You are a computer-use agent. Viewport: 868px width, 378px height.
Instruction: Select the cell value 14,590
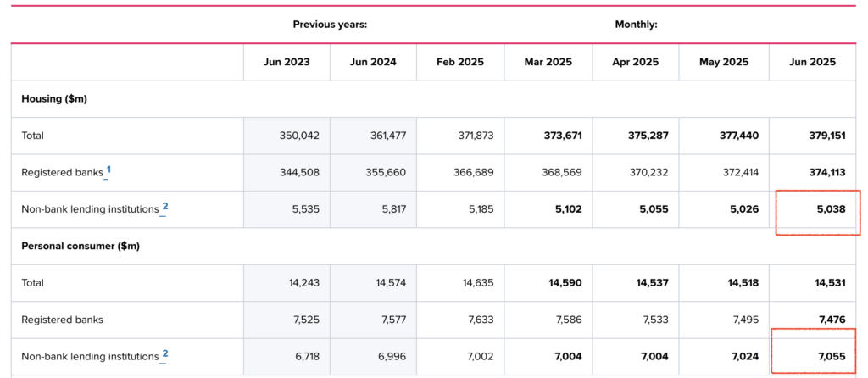click(565, 282)
